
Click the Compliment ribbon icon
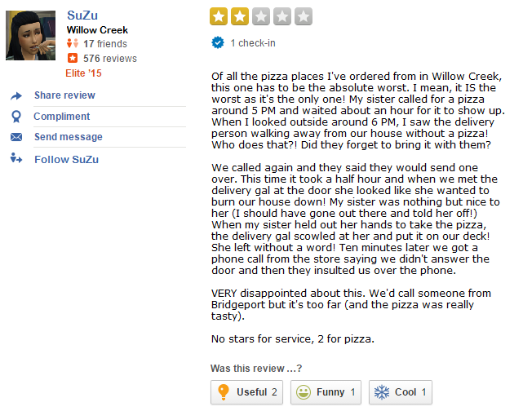(16, 117)
